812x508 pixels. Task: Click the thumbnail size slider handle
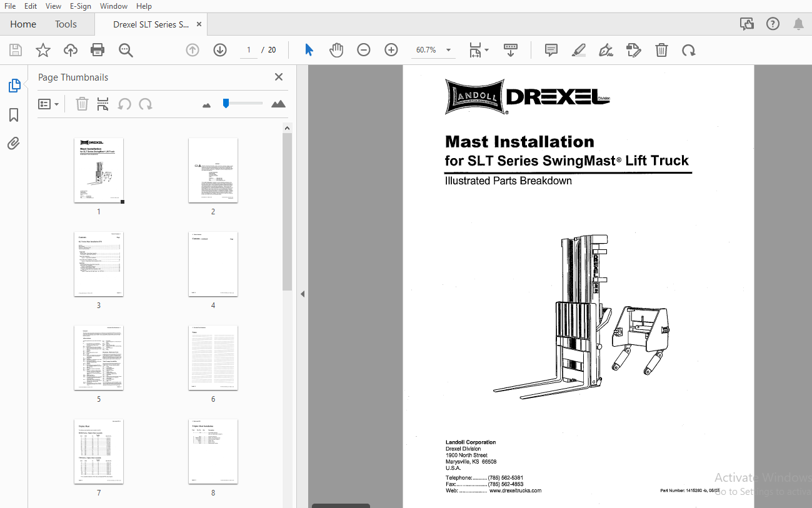pos(226,103)
